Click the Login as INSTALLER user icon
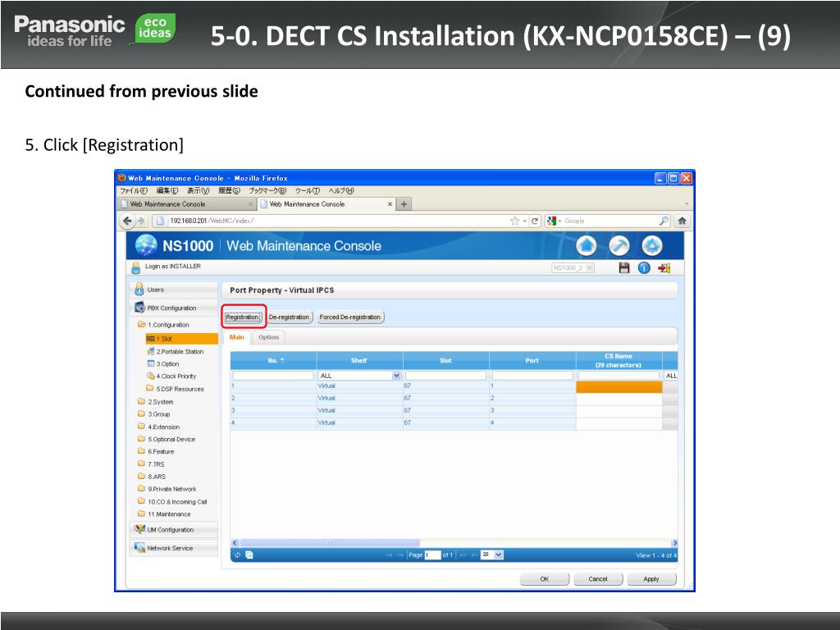The image size is (840, 630). coord(136,267)
